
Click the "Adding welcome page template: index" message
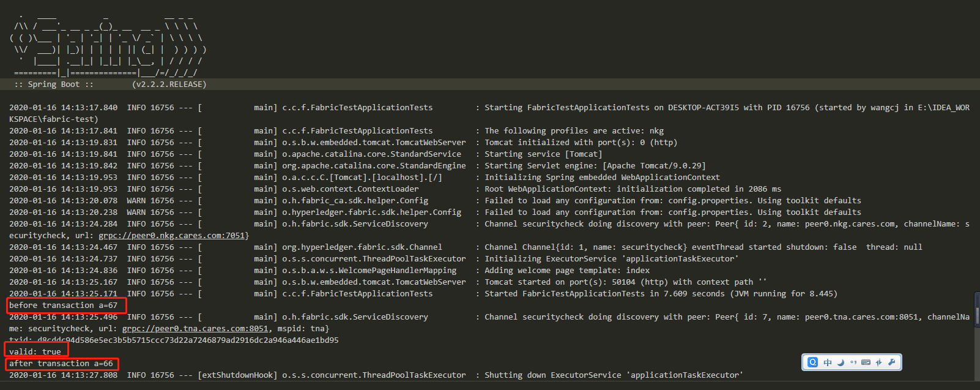567,271
